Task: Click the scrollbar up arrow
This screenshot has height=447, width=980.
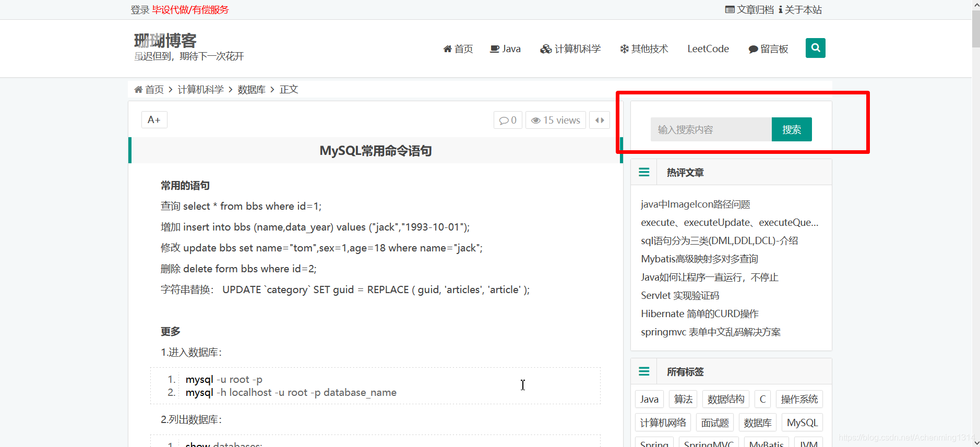Action: (x=976, y=5)
